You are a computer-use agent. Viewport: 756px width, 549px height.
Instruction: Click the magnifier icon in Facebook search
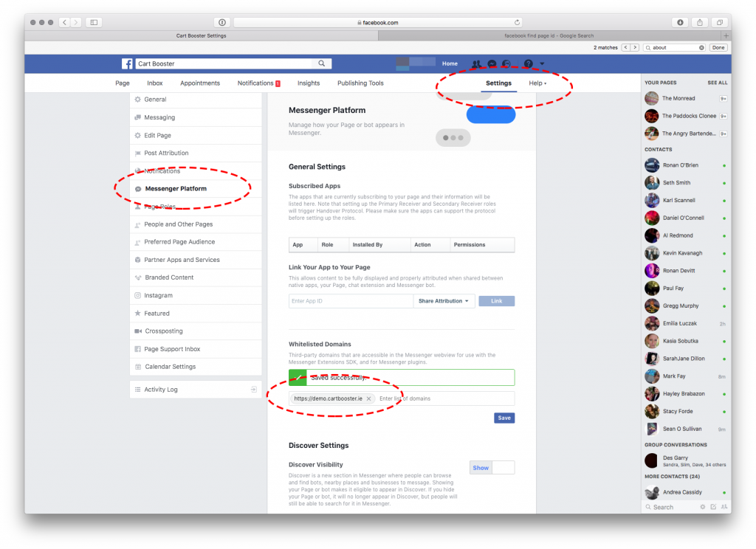322,63
